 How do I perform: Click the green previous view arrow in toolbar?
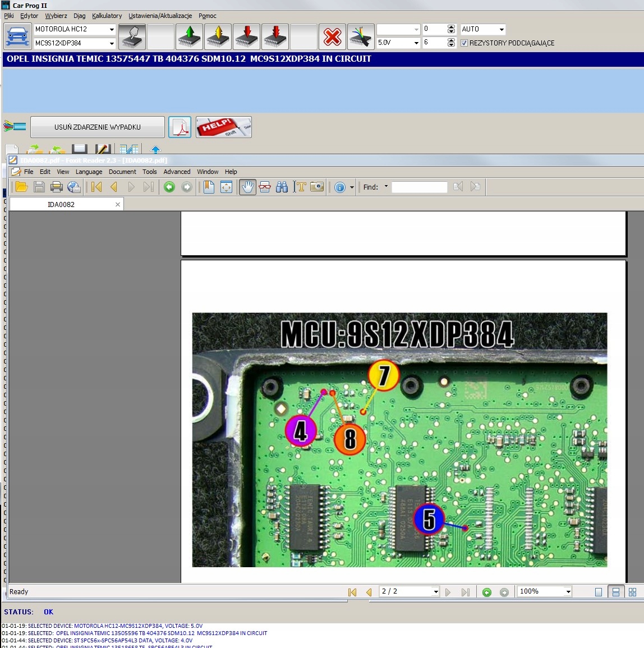pyautogui.click(x=169, y=187)
